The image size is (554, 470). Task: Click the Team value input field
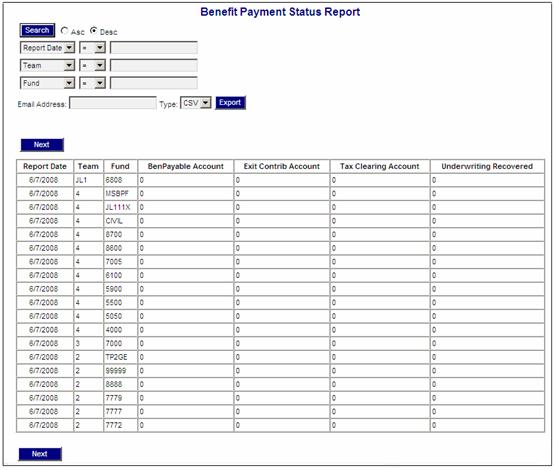[154, 65]
